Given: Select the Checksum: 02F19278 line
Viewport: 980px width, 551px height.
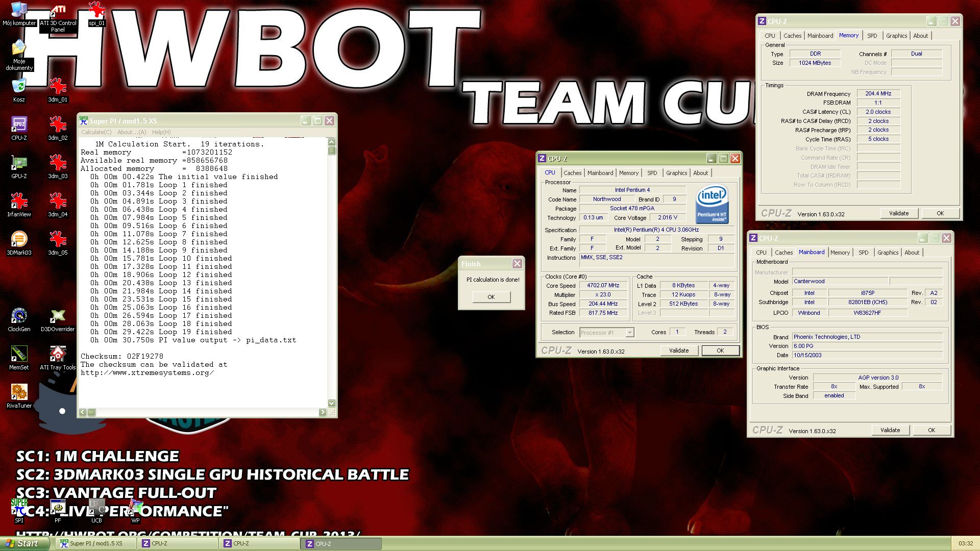Looking at the screenshot, I should tap(122, 357).
